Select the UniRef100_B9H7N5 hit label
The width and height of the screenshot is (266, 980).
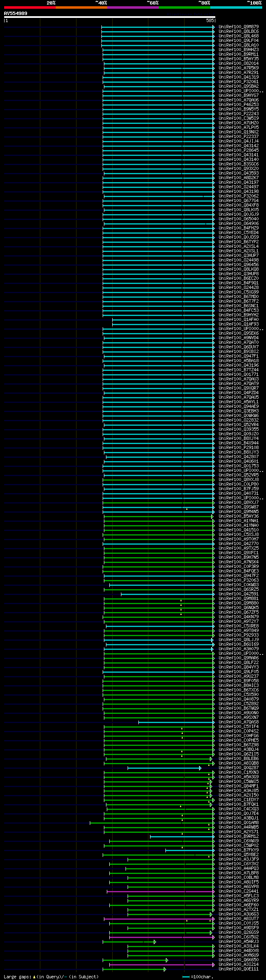pyautogui.click(x=239, y=558)
